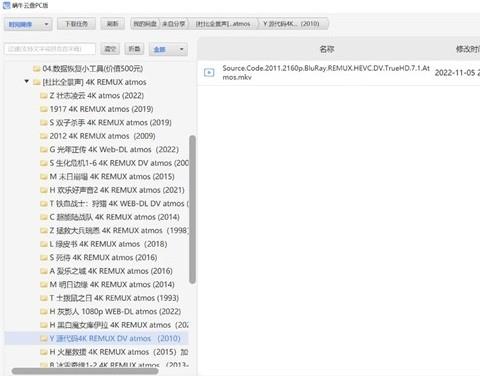Open 'C 超能陆战队 4K REMUX atmos (2014)'

[115, 217]
